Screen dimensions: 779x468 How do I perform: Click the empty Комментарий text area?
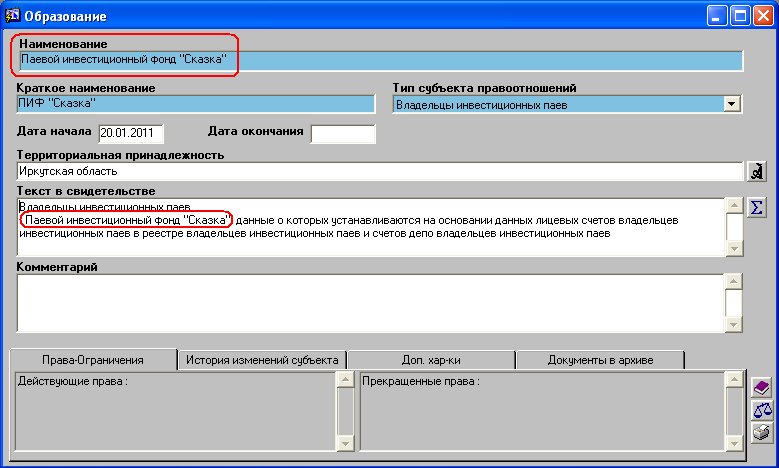[371, 303]
